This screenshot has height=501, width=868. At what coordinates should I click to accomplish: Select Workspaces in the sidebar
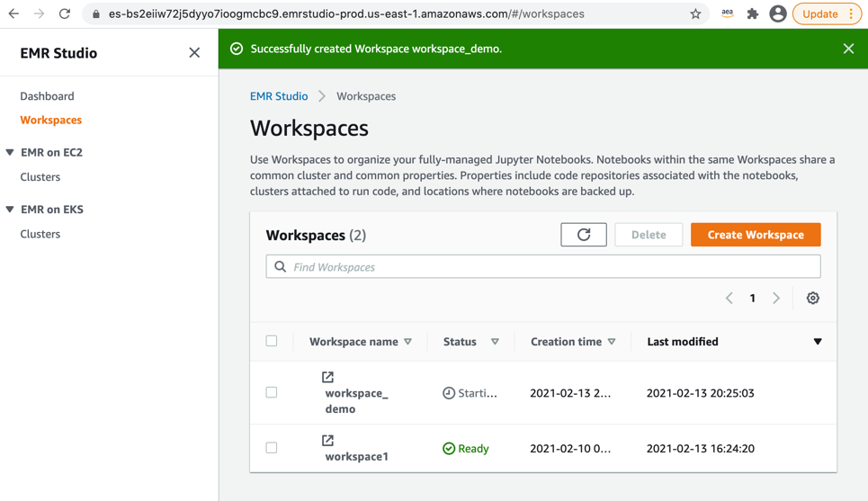pos(51,121)
